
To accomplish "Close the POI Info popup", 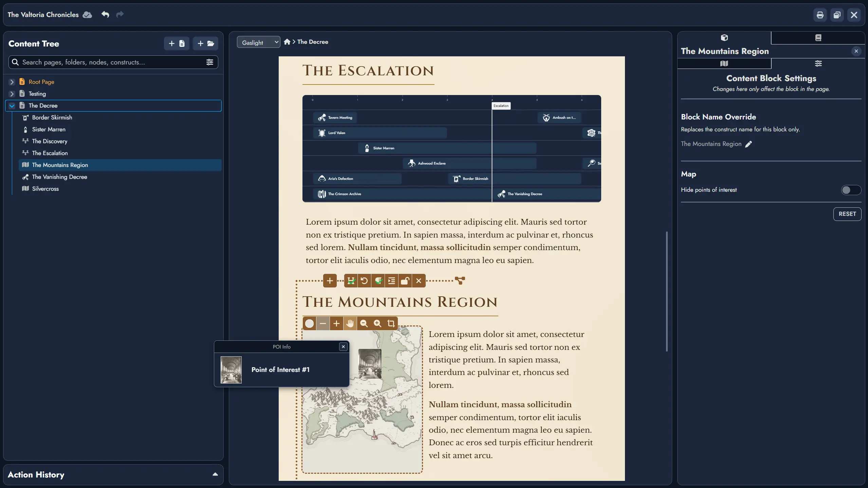I will 343,346.
